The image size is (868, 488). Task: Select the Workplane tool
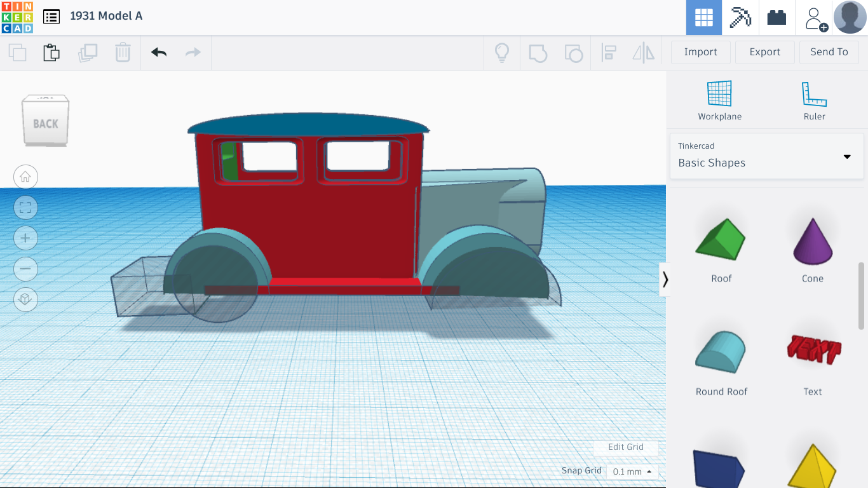pyautogui.click(x=719, y=100)
